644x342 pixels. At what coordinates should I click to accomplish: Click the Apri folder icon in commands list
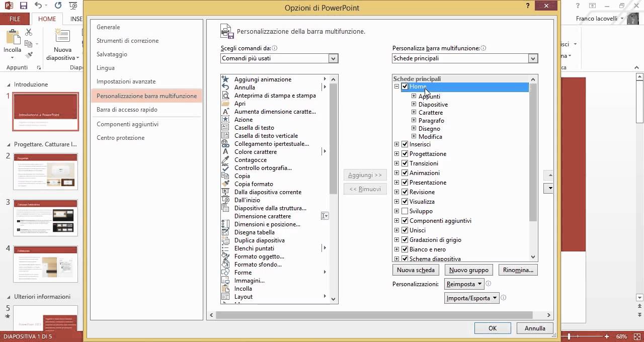point(225,104)
